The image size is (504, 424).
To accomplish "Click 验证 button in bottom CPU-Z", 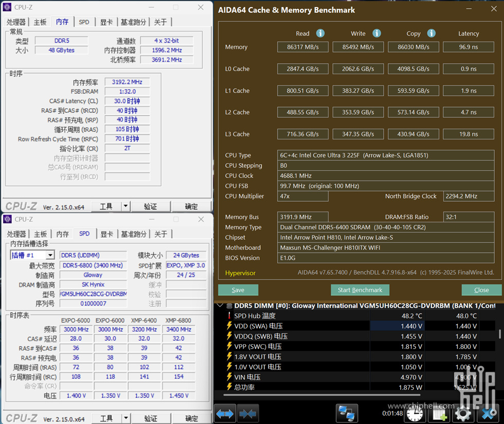I will click(151, 418).
